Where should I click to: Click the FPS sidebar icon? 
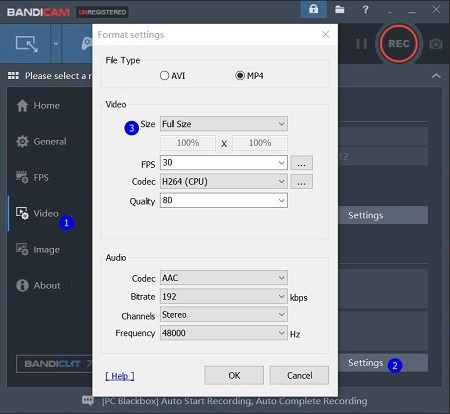tap(22, 177)
